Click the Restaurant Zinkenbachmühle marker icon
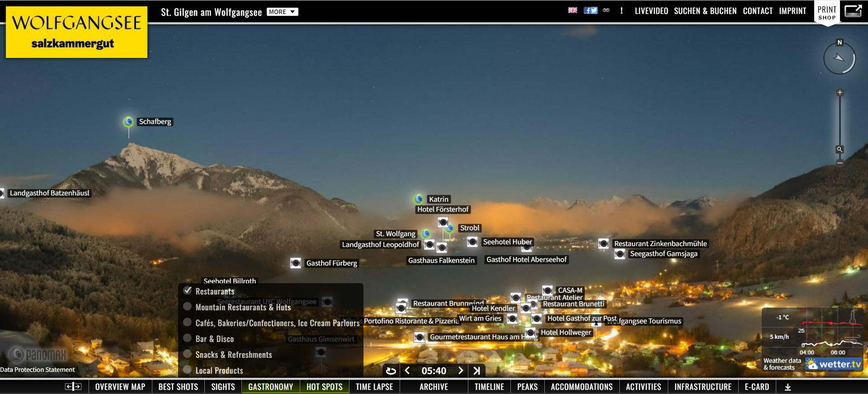Screen dimensions: 868x394 [x=604, y=244]
